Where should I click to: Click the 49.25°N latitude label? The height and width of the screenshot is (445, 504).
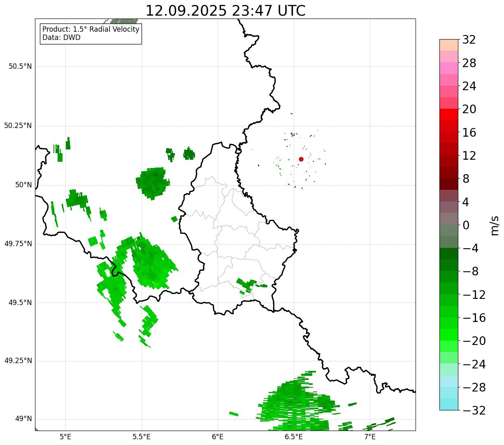coord(18,361)
